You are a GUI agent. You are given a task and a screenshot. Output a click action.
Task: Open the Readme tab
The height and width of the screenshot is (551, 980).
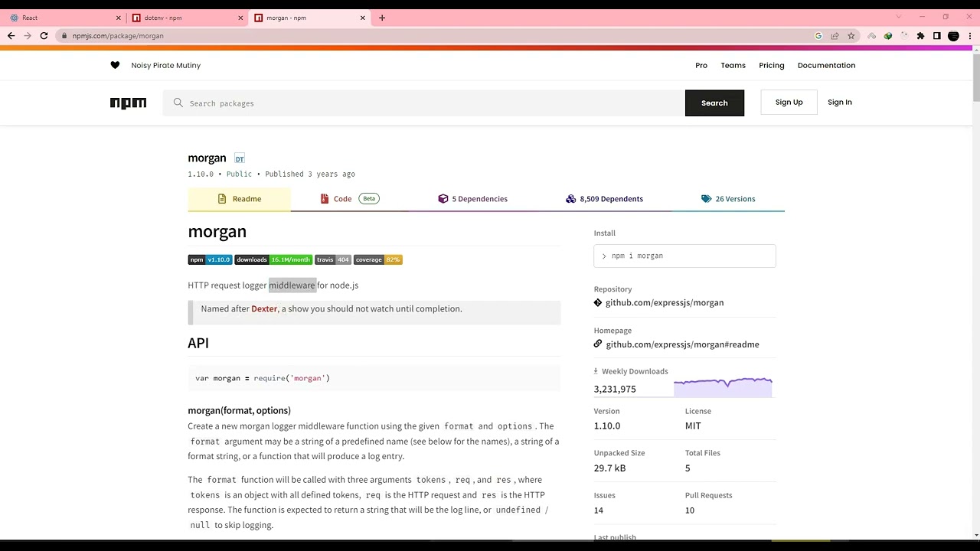point(239,199)
